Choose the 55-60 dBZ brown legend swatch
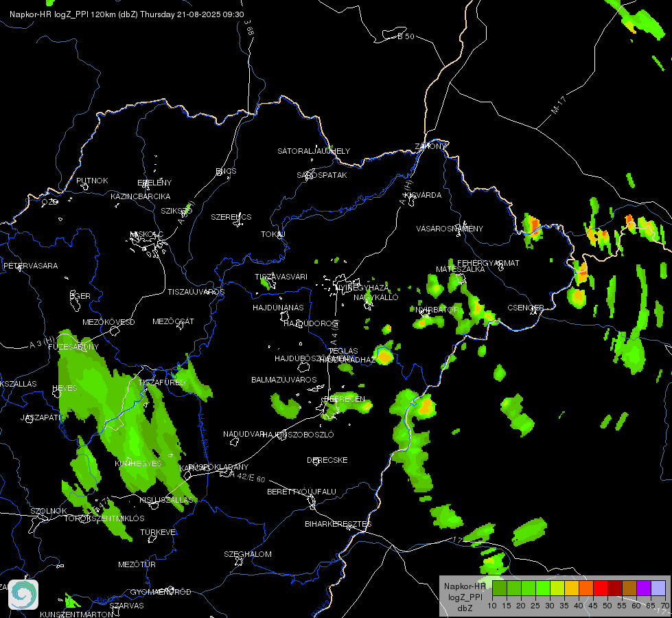This screenshot has width=672, height=618. 629,588
